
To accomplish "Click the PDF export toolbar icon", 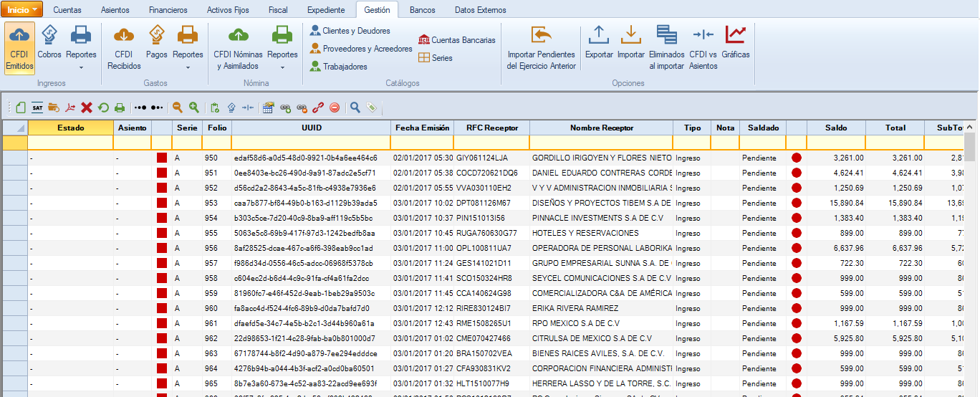I will [70, 107].
